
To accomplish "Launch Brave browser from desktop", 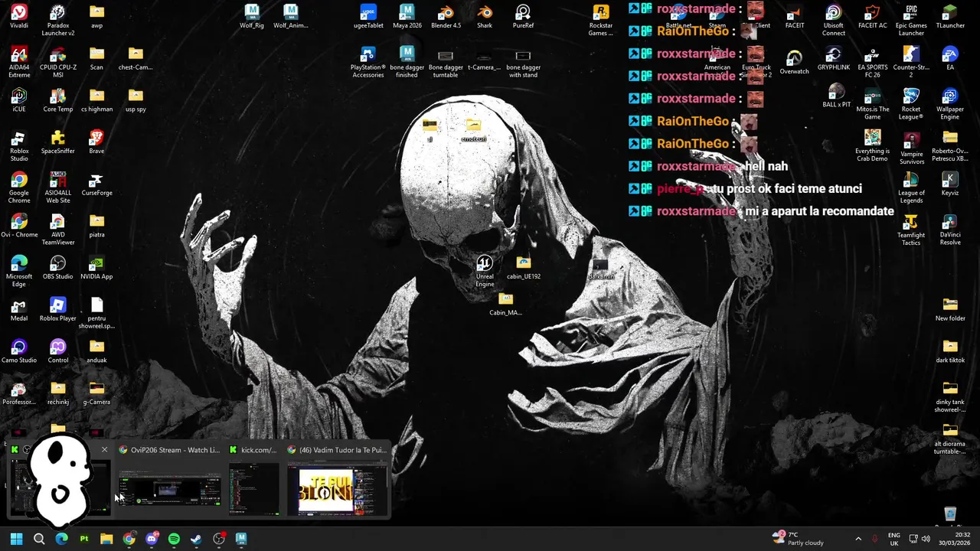I will tap(96, 142).
